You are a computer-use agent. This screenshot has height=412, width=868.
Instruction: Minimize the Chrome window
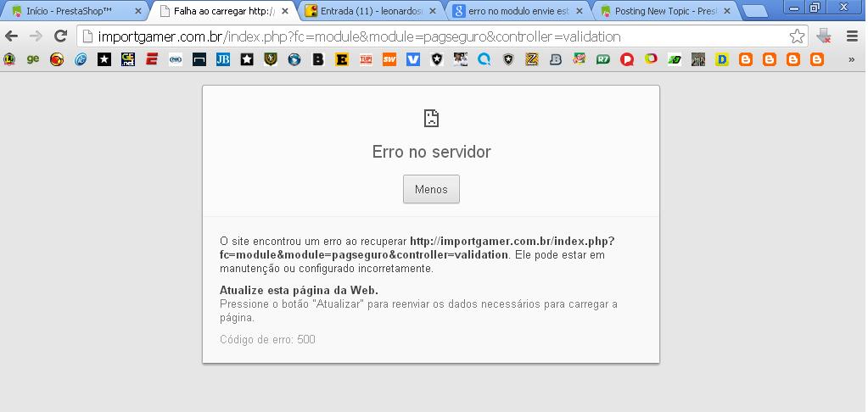pyautogui.click(x=794, y=7)
